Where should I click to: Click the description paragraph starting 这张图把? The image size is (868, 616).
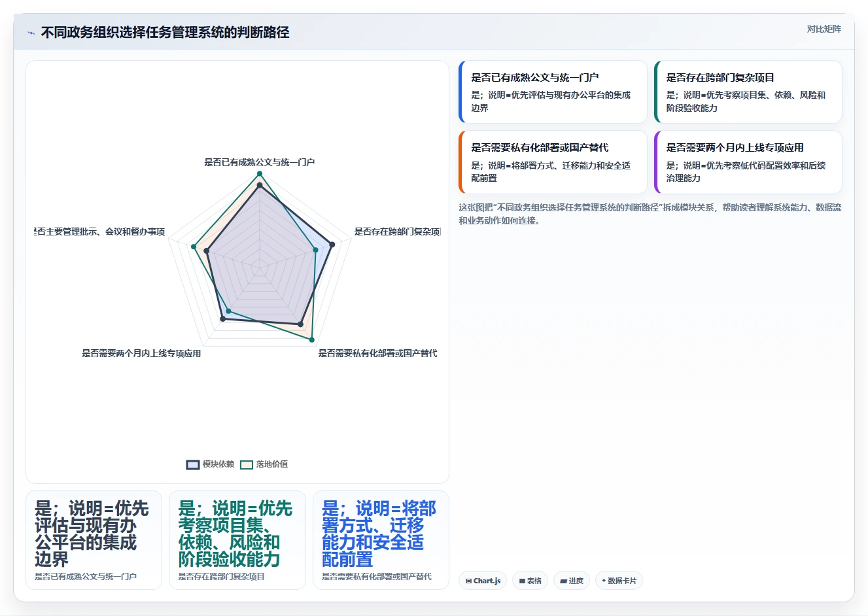[650, 214]
